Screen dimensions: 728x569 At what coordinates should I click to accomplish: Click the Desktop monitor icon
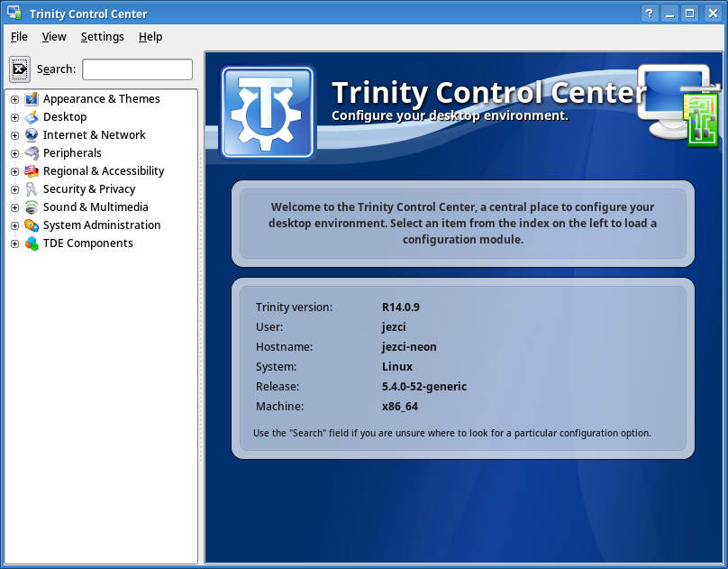(x=32, y=116)
